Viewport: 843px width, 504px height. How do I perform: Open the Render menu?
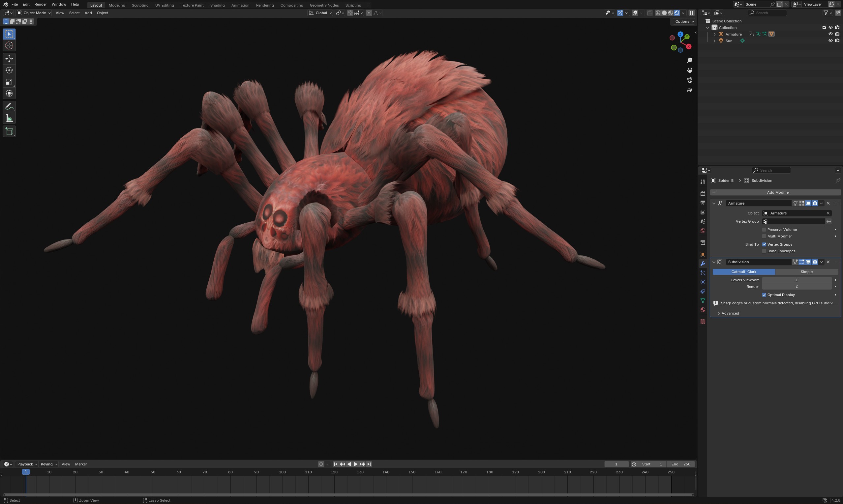40,4
